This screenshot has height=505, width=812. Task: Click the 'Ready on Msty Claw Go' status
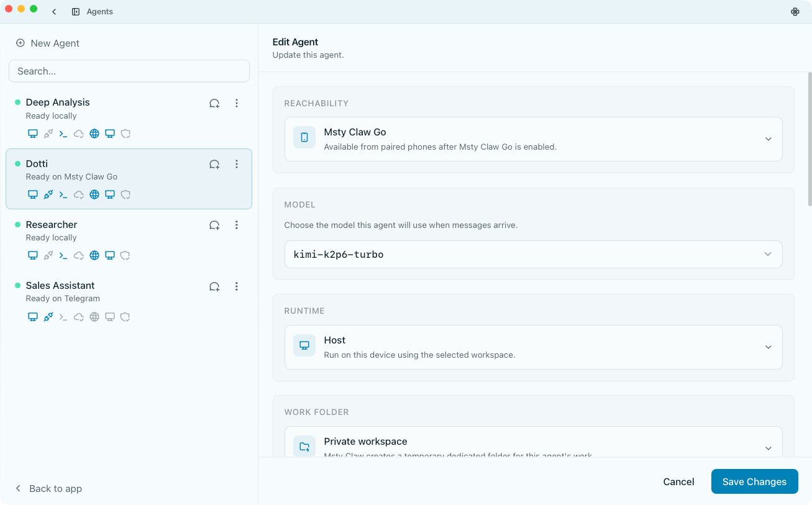click(71, 176)
